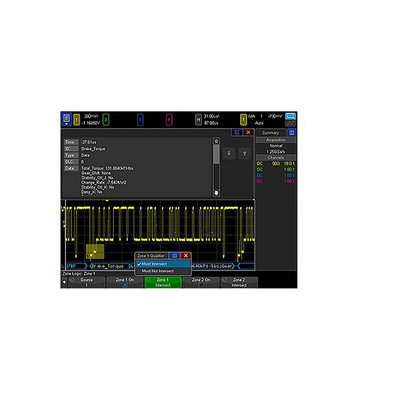Toggle Zone 1 On softkey

(x=125, y=282)
